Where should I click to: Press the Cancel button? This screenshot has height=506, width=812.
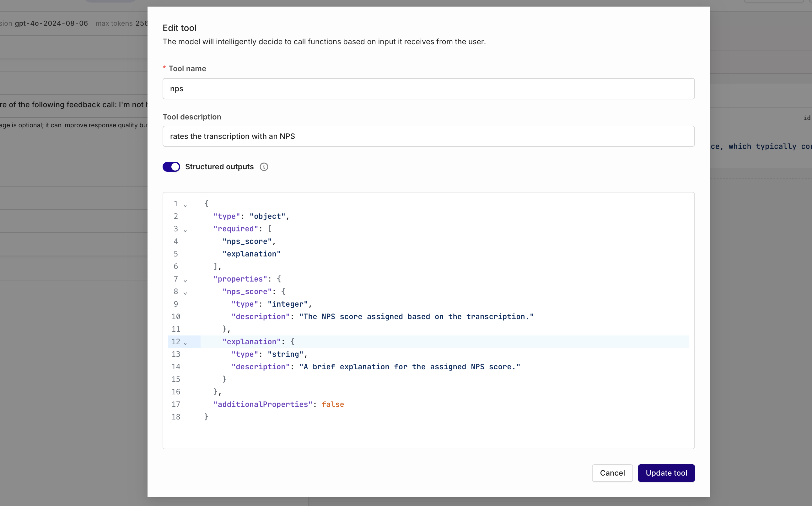click(x=612, y=473)
